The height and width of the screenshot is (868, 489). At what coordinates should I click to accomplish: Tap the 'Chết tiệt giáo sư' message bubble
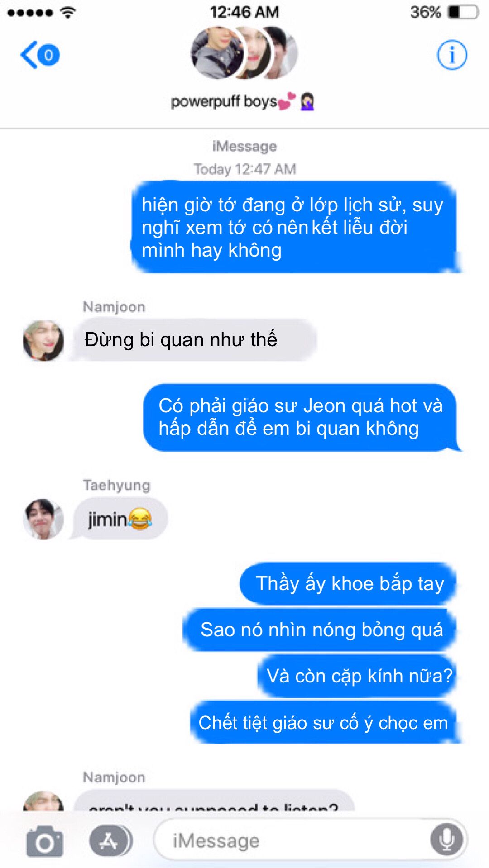coord(325,723)
